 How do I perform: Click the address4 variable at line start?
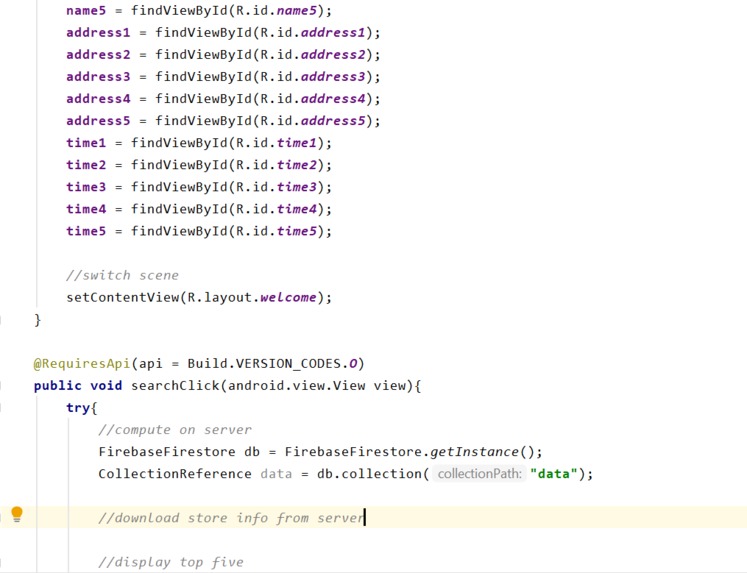click(98, 99)
